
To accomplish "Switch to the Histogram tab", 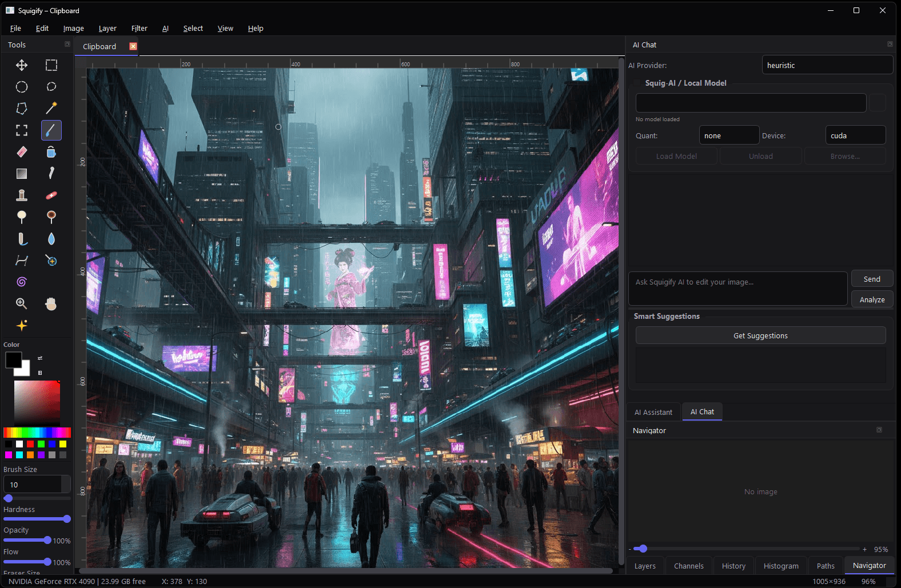I will coord(781,566).
